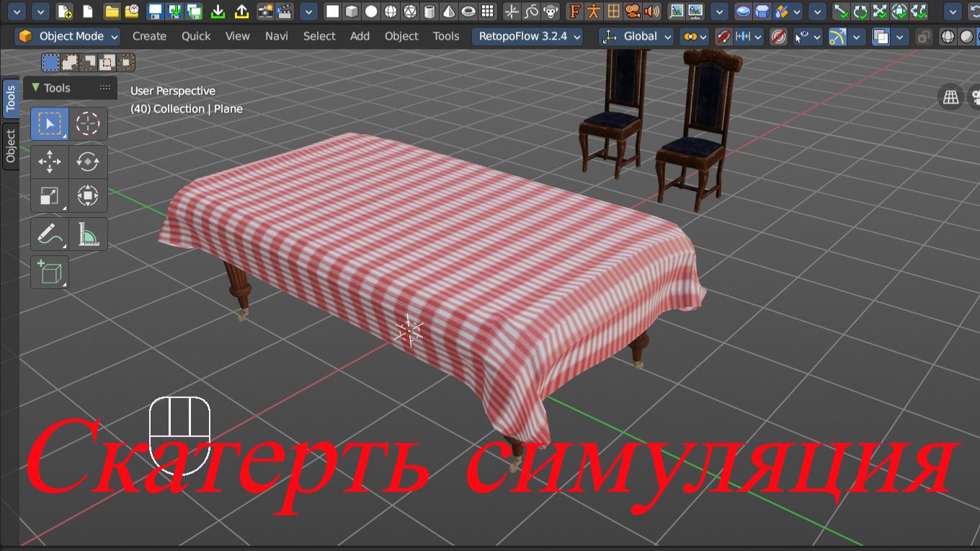The width and height of the screenshot is (980, 551).
Task: Enable solid shading mode
Action: (x=967, y=36)
